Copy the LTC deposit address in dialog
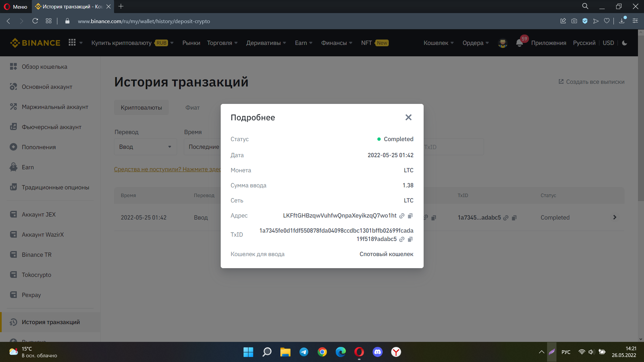This screenshot has height=362, width=644. 410,216
